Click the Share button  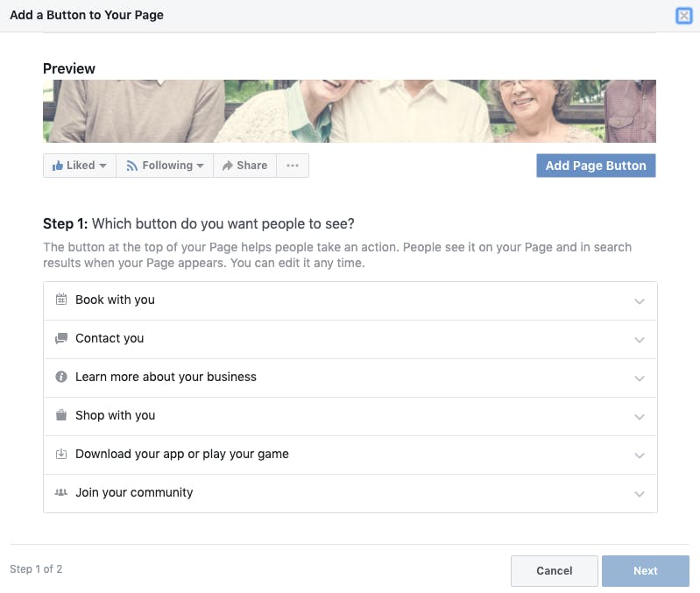coord(245,166)
